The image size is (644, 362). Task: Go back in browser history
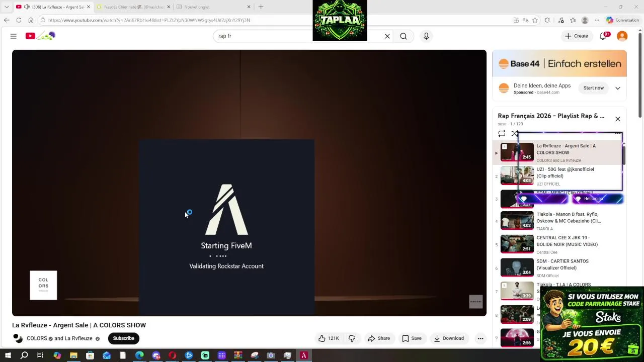click(x=7, y=20)
